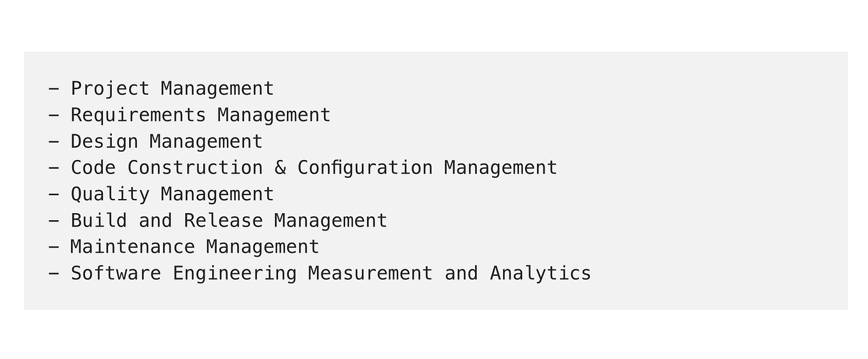Screen dimensions: 868x359
Task: Click the word "Construction" in code block
Action: [x=195, y=168]
